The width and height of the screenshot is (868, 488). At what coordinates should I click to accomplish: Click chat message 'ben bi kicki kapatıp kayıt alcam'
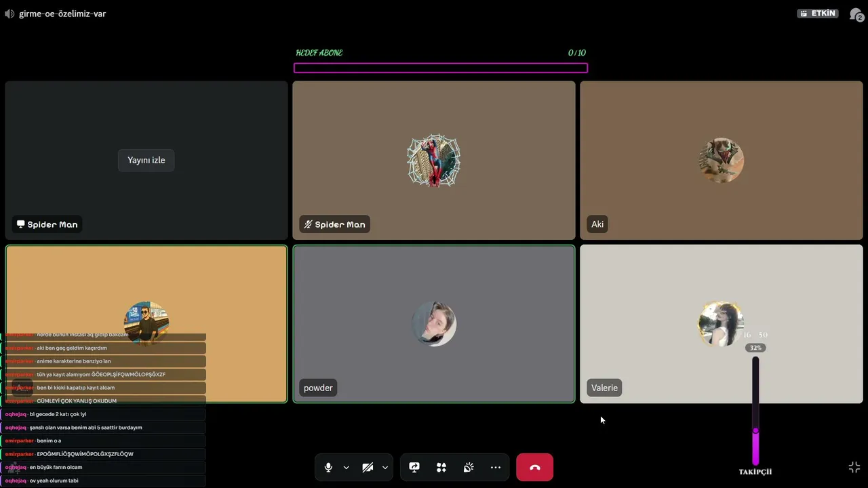coord(76,388)
